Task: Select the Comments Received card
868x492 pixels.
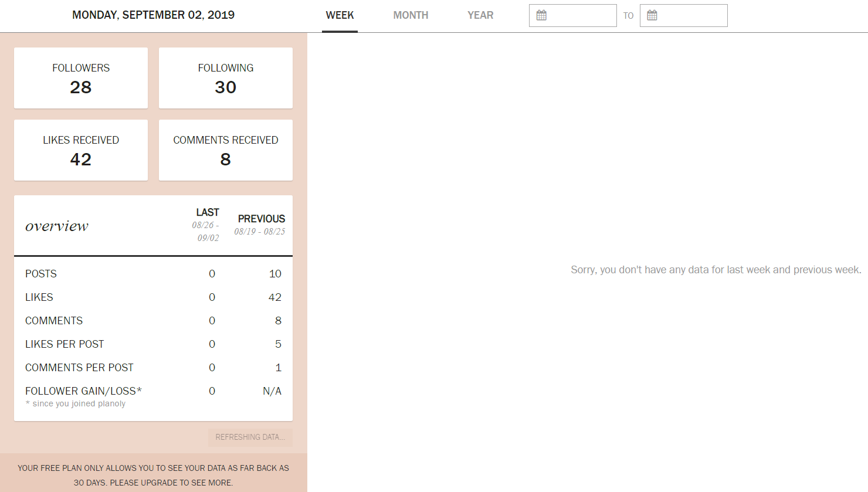Action: 226,150
